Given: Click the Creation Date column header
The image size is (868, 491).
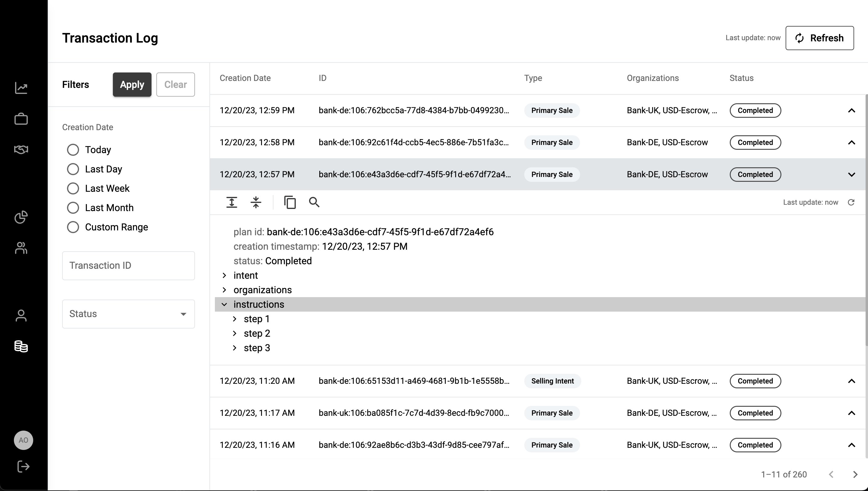Looking at the screenshot, I should coord(245,78).
